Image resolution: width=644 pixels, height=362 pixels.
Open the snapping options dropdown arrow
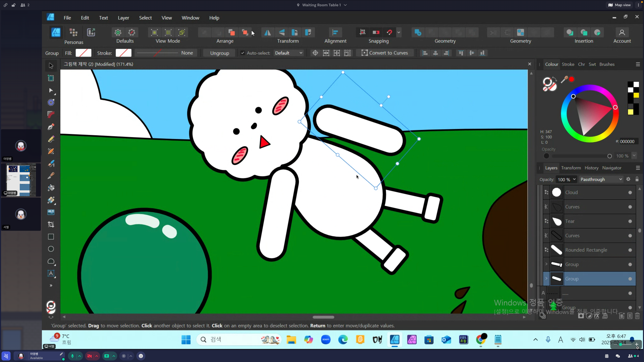[x=398, y=32]
